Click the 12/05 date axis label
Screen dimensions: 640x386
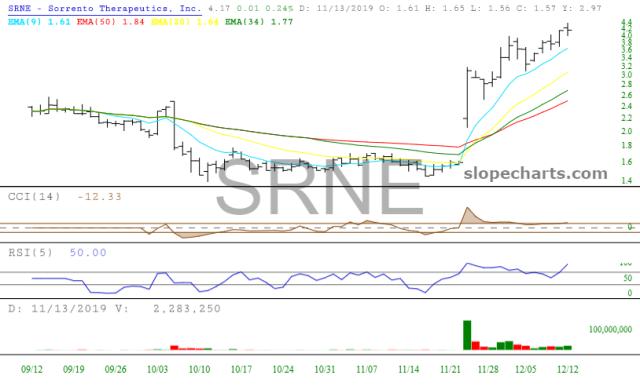tap(526, 369)
